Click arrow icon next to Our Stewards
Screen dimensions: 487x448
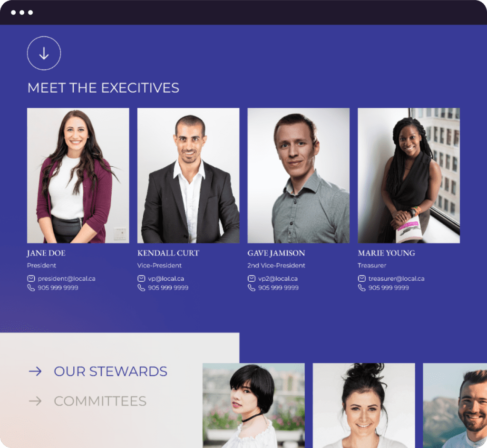pos(35,371)
